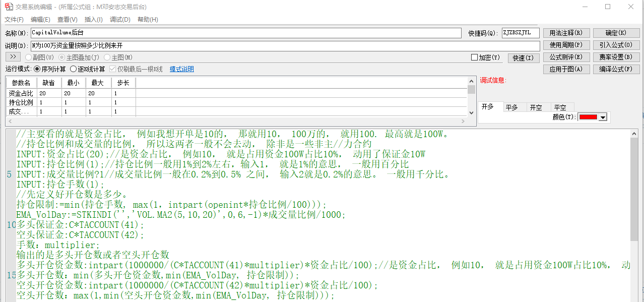
Task: Click the comment //先定义好开仓数是多少。
Action: pyautogui.click(x=72, y=195)
